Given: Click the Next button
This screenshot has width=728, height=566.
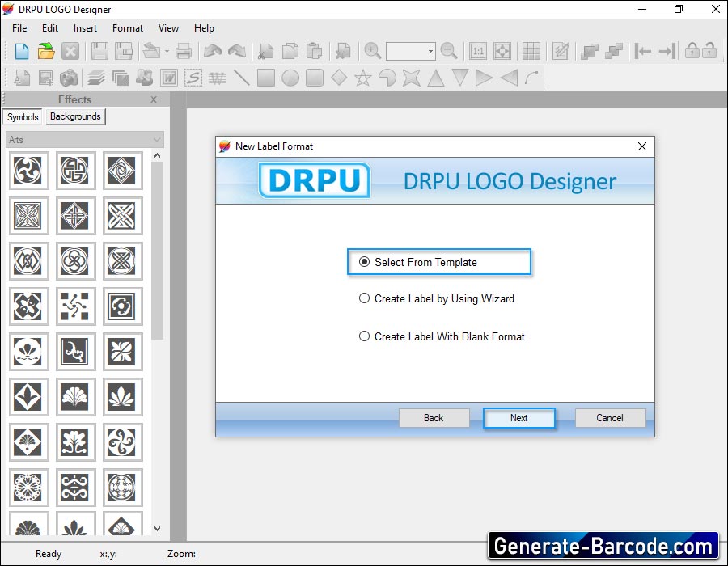Looking at the screenshot, I should [x=518, y=418].
